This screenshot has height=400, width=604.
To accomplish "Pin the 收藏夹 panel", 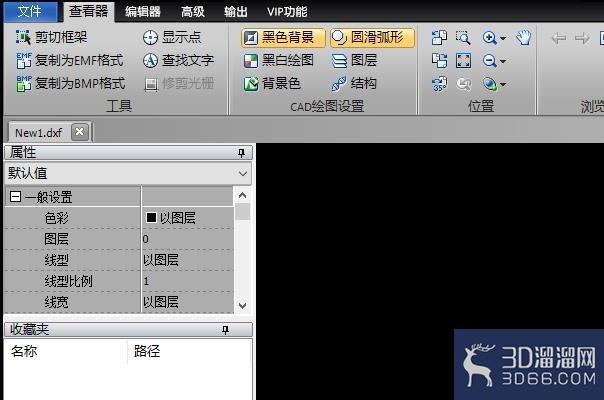I will [225, 330].
